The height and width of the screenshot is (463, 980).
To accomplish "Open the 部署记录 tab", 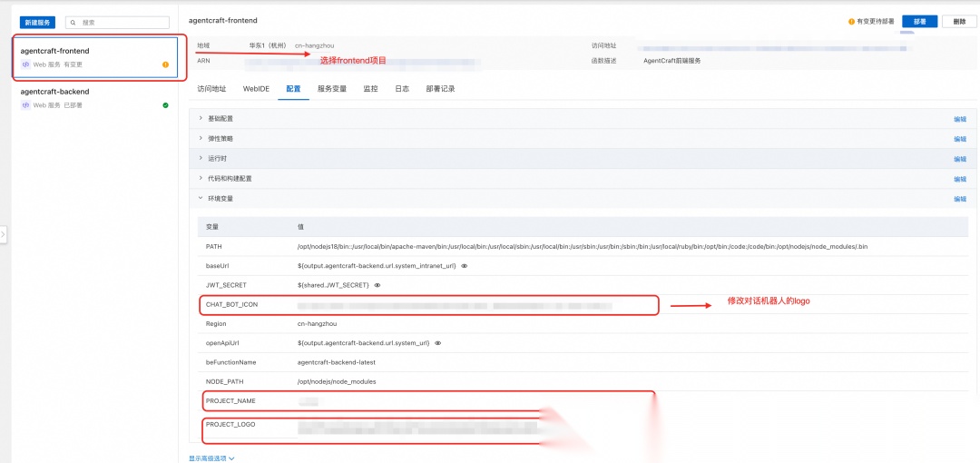I will 441,89.
